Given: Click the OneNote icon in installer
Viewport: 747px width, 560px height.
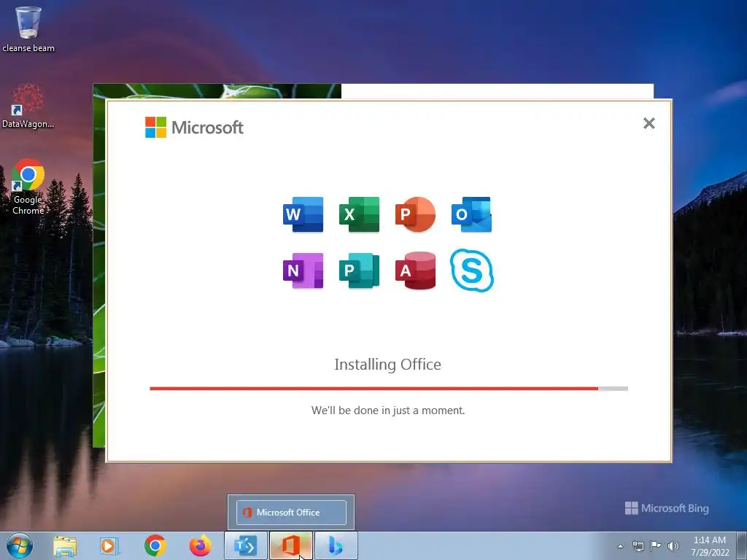Looking at the screenshot, I should [x=303, y=271].
